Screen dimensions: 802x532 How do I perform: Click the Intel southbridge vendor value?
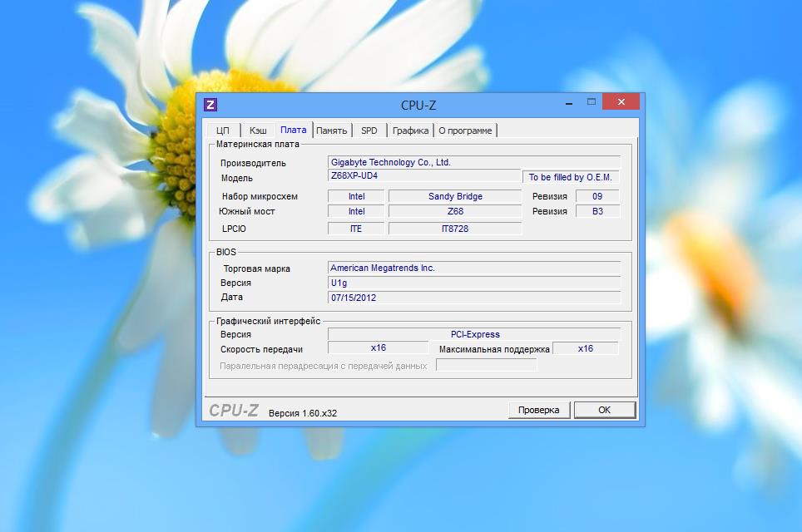356,211
